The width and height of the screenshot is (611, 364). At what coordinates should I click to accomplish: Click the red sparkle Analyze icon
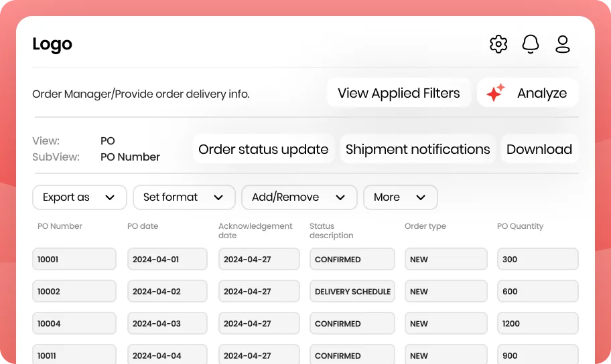pos(495,92)
